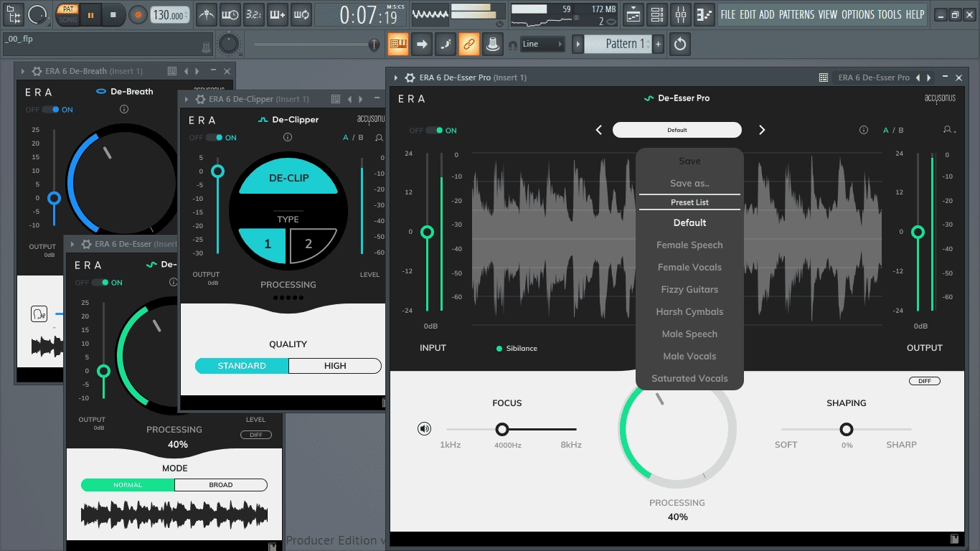Open the piano roll staircase icon
This screenshot has height=551, width=980.
(x=705, y=14)
